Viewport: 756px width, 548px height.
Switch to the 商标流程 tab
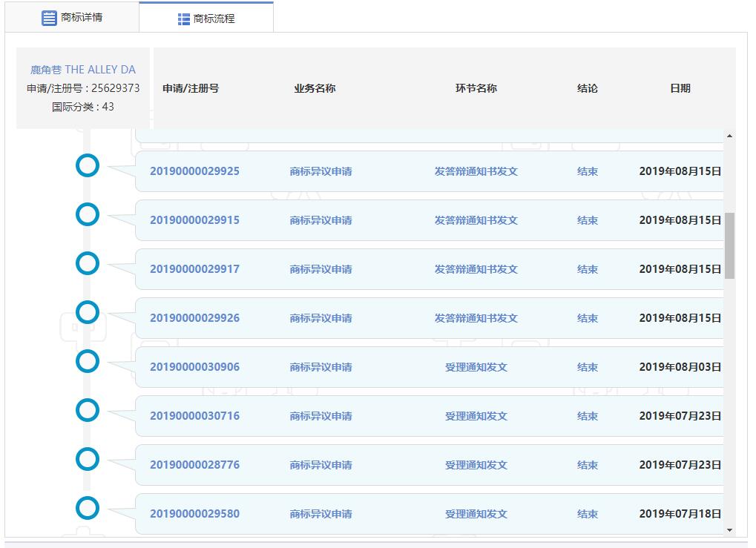click(206, 19)
